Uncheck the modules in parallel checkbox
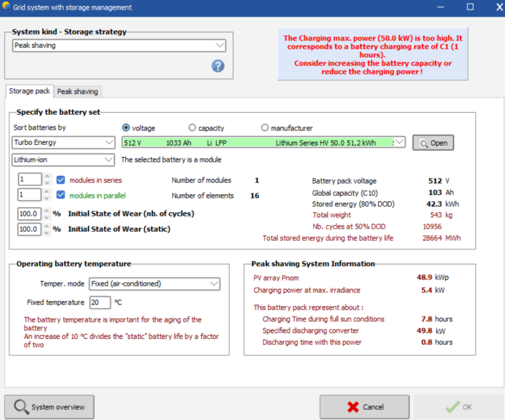 pyautogui.click(x=61, y=195)
